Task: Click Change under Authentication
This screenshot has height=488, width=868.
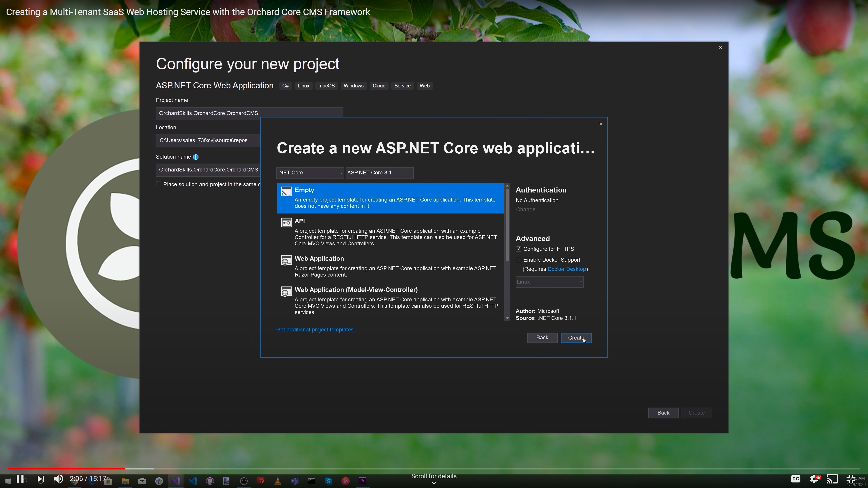Action: [x=526, y=209]
